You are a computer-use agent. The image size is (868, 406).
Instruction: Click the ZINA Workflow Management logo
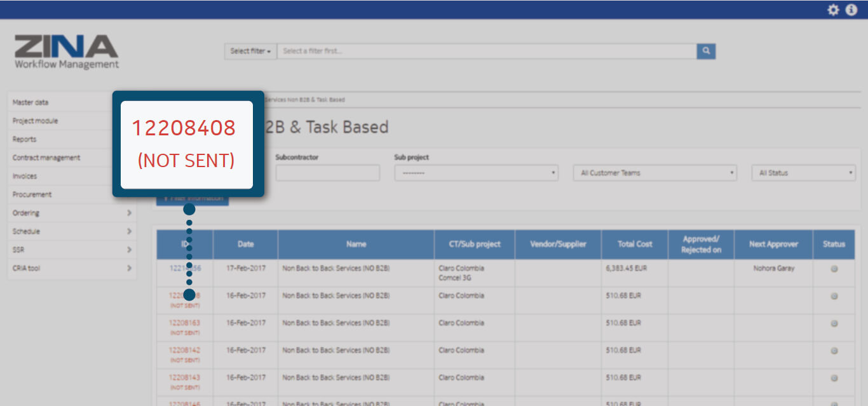click(x=67, y=52)
